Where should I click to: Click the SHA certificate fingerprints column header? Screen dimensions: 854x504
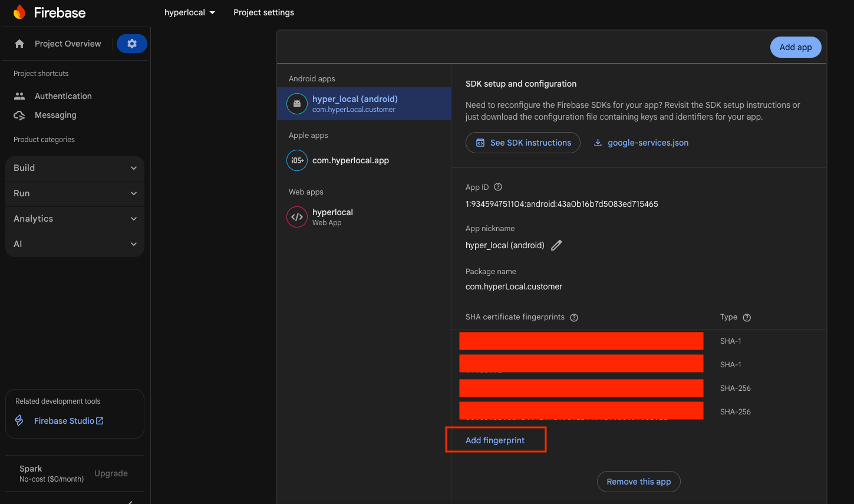click(x=515, y=317)
